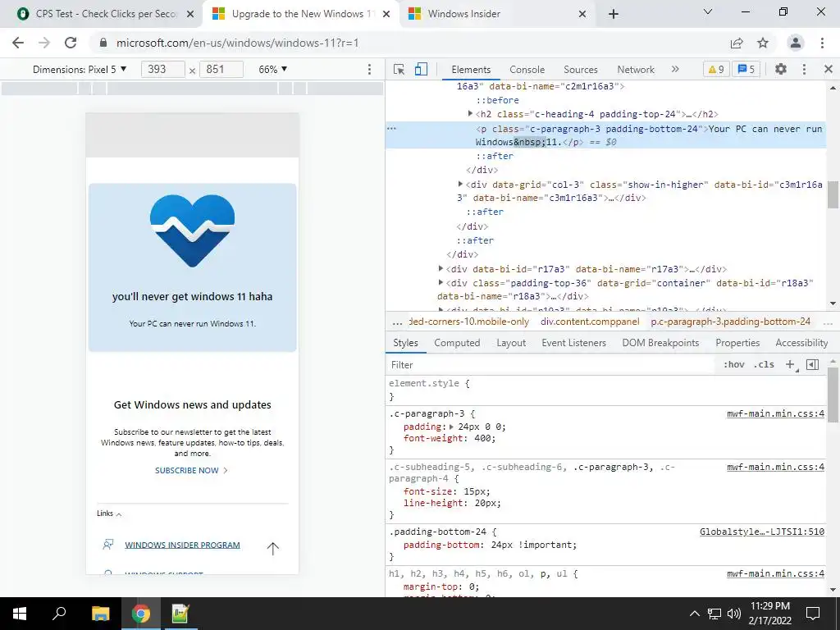Open mwf-main.min.css:4 link for .c-paragraph-3

tap(775, 413)
